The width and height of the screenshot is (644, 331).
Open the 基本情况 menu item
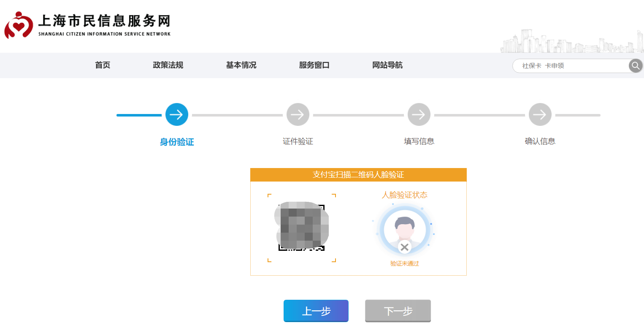pos(241,65)
